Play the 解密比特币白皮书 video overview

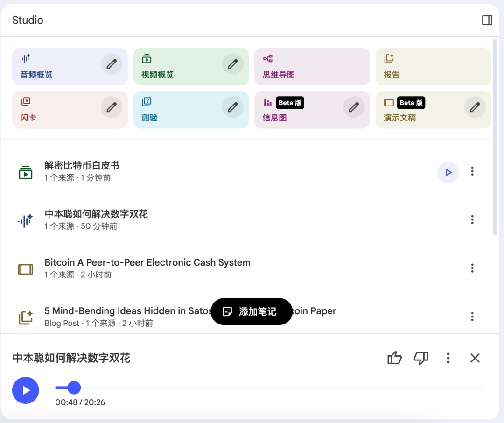[x=448, y=172]
